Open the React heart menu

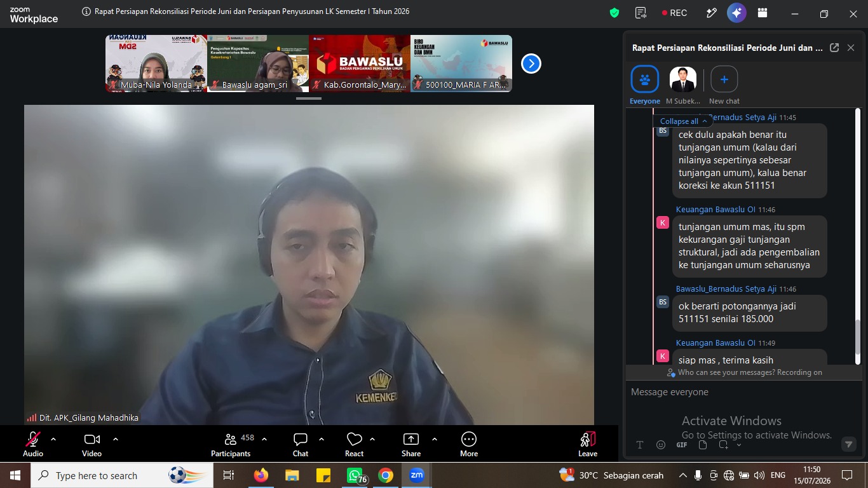click(354, 444)
